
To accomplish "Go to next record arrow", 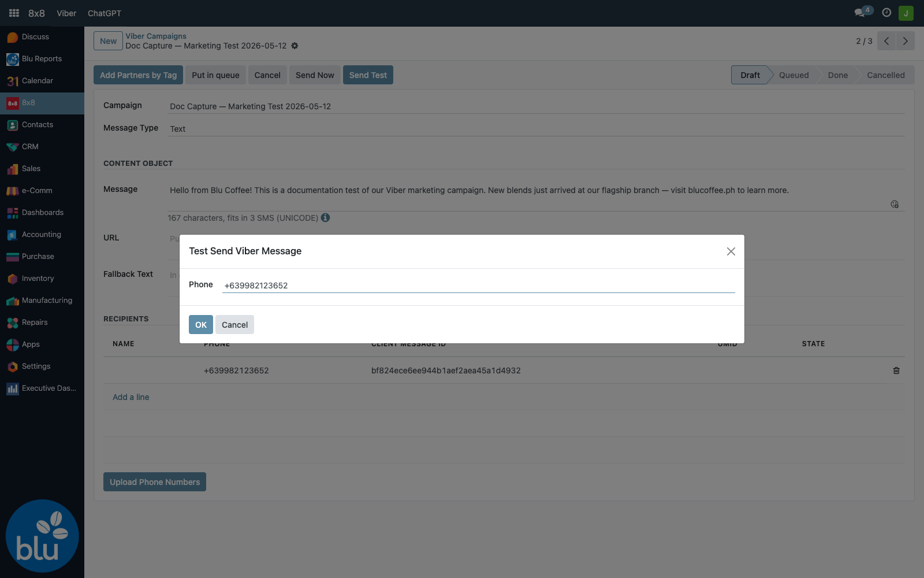I will coord(905,41).
